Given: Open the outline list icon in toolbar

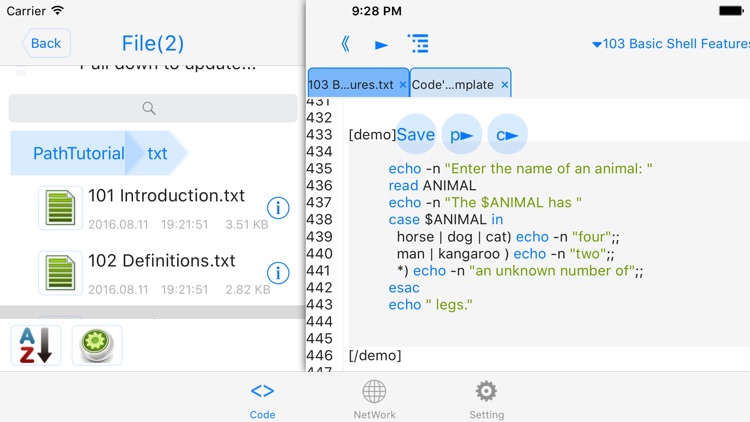Looking at the screenshot, I should tap(418, 44).
